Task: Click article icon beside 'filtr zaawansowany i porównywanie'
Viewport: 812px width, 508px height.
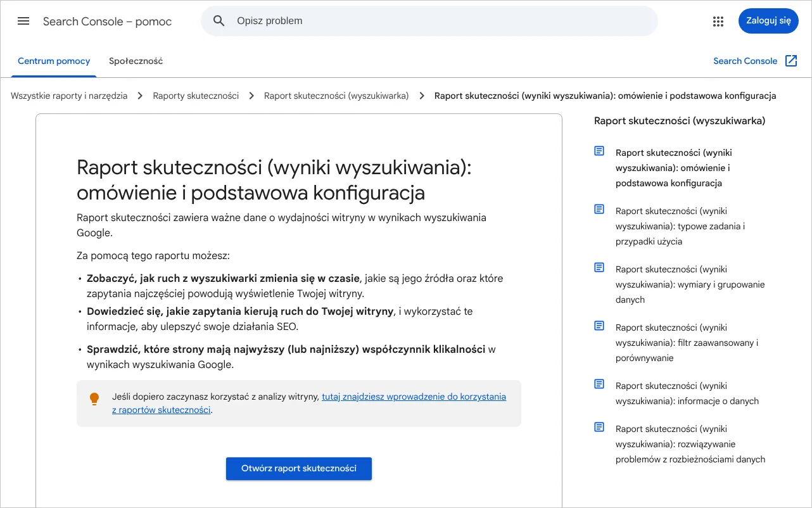Action: (599, 326)
